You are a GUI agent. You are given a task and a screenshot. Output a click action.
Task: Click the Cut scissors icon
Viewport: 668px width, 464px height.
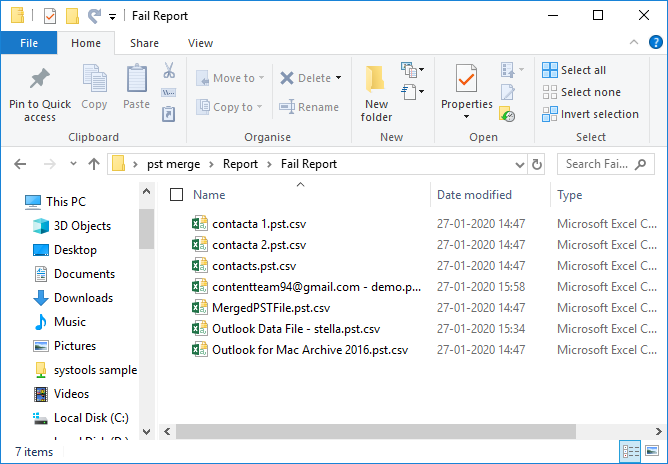pyautogui.click(x=169, y=70)
